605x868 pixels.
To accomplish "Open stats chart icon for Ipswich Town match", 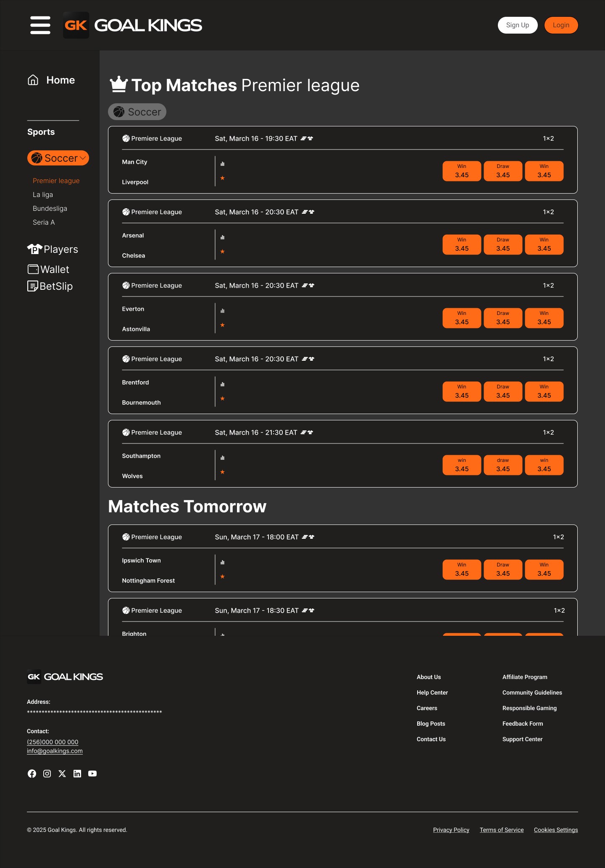I will [223, 562].
